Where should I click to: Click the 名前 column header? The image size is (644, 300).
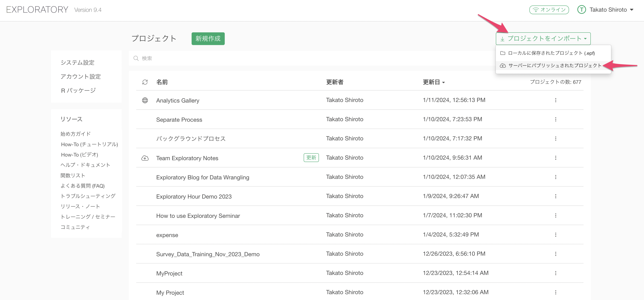click(162, 82)
